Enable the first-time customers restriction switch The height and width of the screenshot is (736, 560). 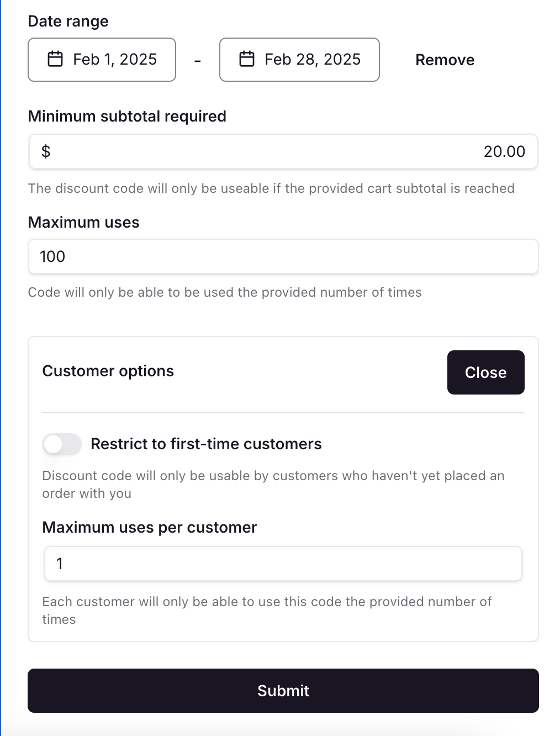[x=62, y=444]
